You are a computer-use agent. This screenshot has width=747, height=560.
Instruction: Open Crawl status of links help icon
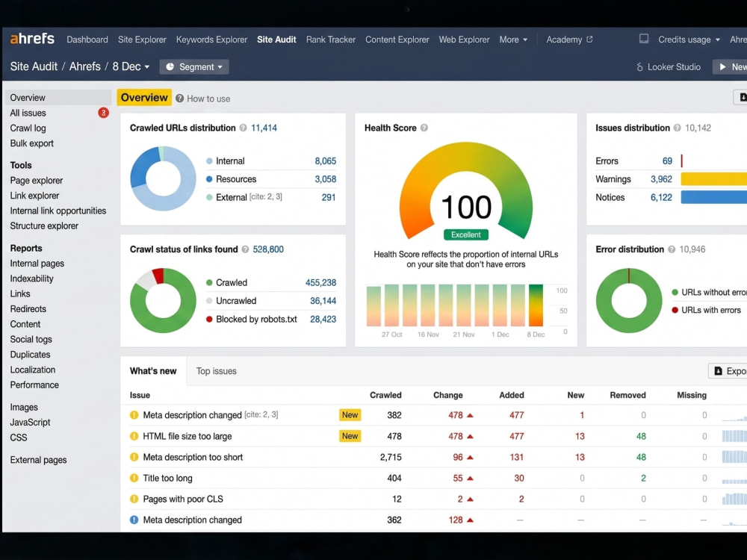(245, 249)
